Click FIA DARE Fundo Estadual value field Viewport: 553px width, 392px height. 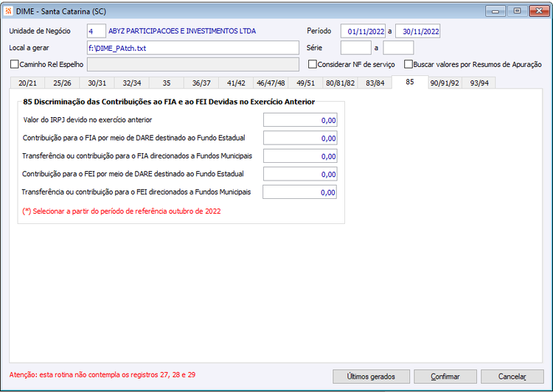pyautogui.click(x=300, y=138)
